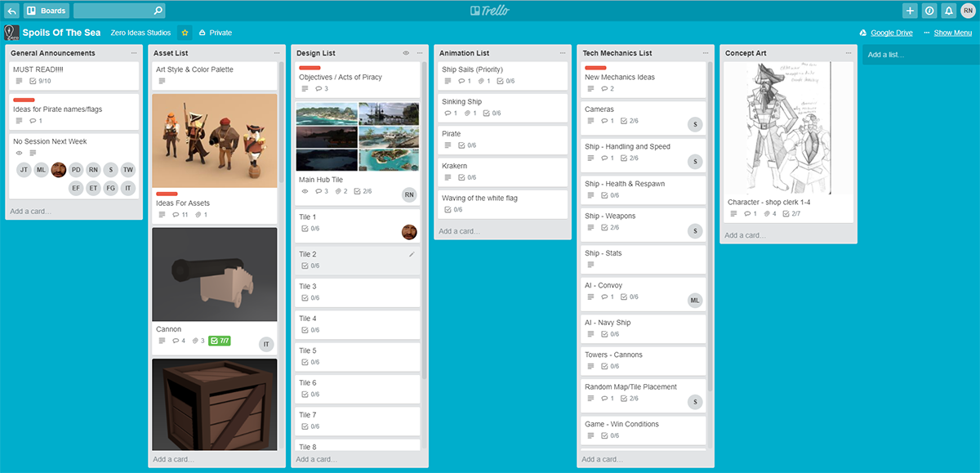Click the Trello logo in the top bar

tap(489, 10)
